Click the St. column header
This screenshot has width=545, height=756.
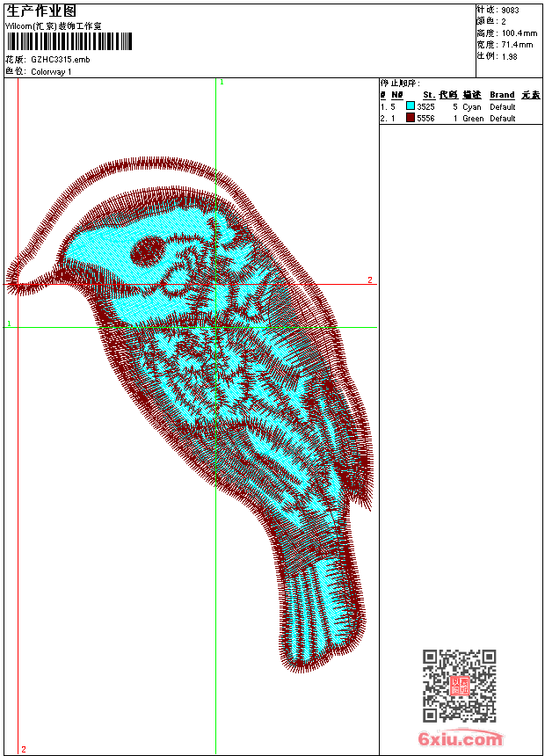428,95
